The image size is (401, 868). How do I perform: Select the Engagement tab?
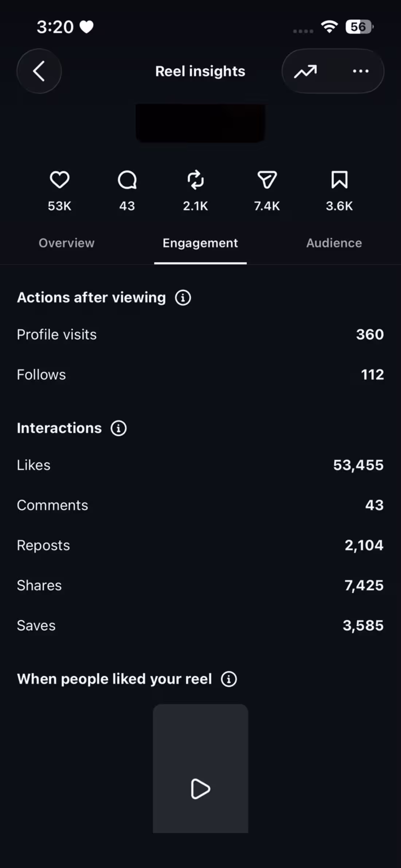200,243
